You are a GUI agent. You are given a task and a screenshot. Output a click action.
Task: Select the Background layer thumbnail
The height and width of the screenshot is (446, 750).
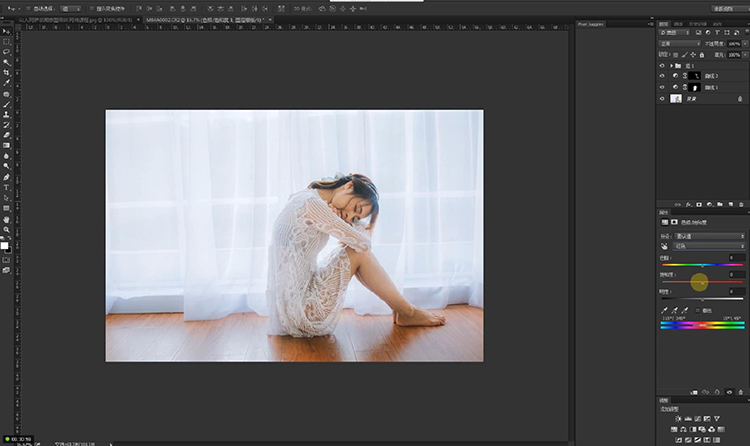676,99
